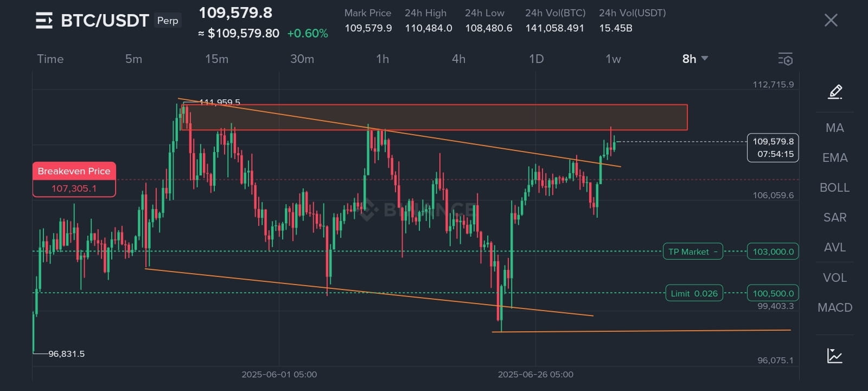Click the 96,075.1 price axis label
The image size is (868, 391).
coord(775,360)
